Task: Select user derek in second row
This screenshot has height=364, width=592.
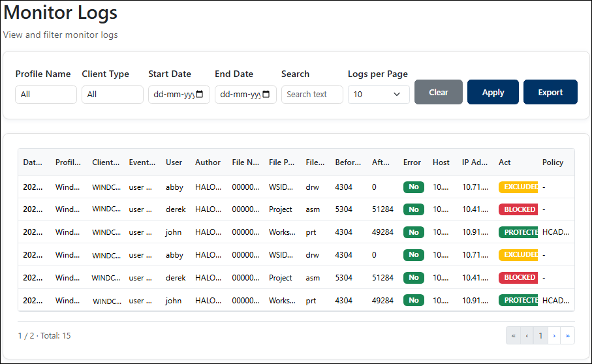Action: point(176,209)
